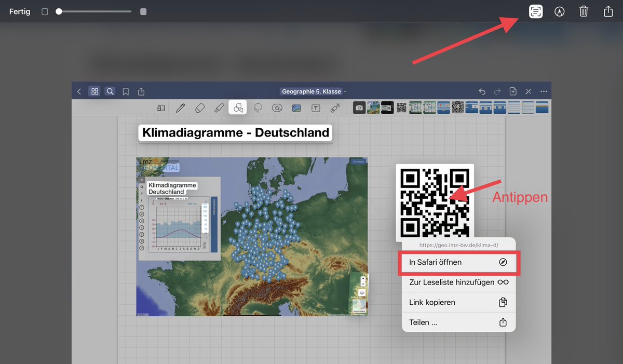
Task: Delete screenshot with the trash icon
Action: [x=584, y=11]
